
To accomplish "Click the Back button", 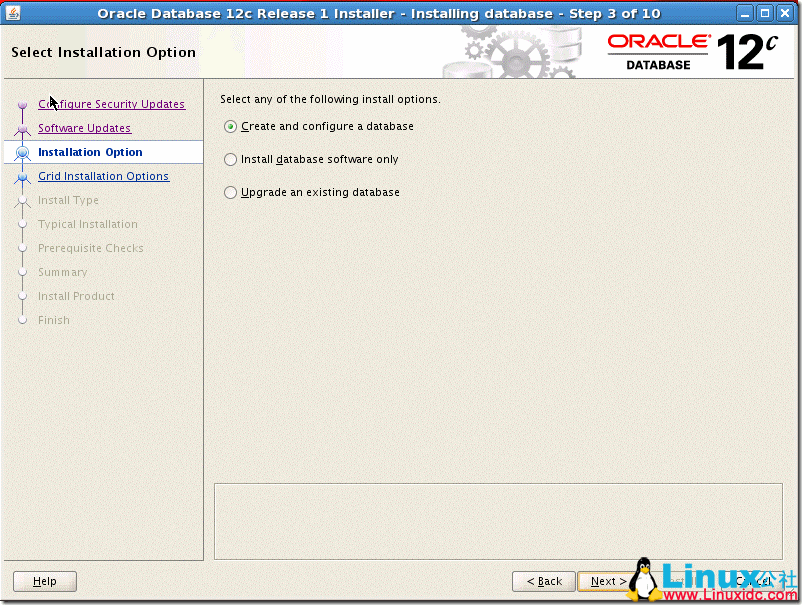I will (543, 581).
